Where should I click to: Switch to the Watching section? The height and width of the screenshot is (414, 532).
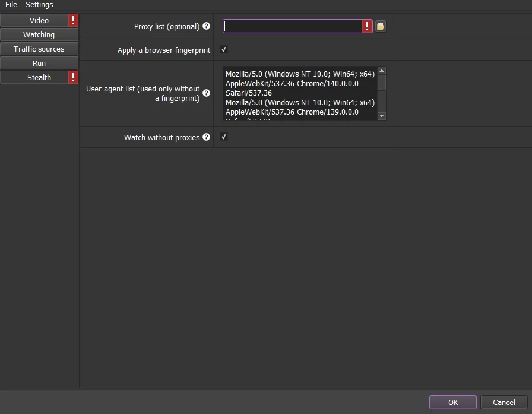point(39,34)
